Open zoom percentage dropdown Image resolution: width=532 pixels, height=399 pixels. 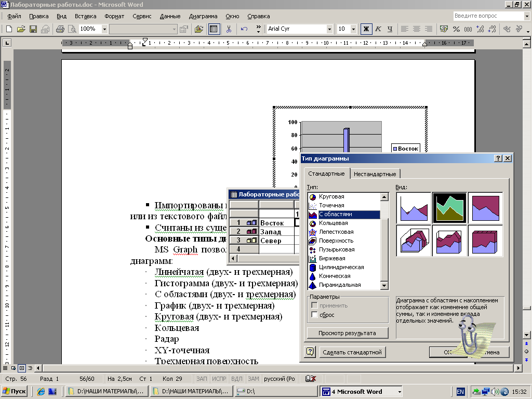(x=104, y=29)
